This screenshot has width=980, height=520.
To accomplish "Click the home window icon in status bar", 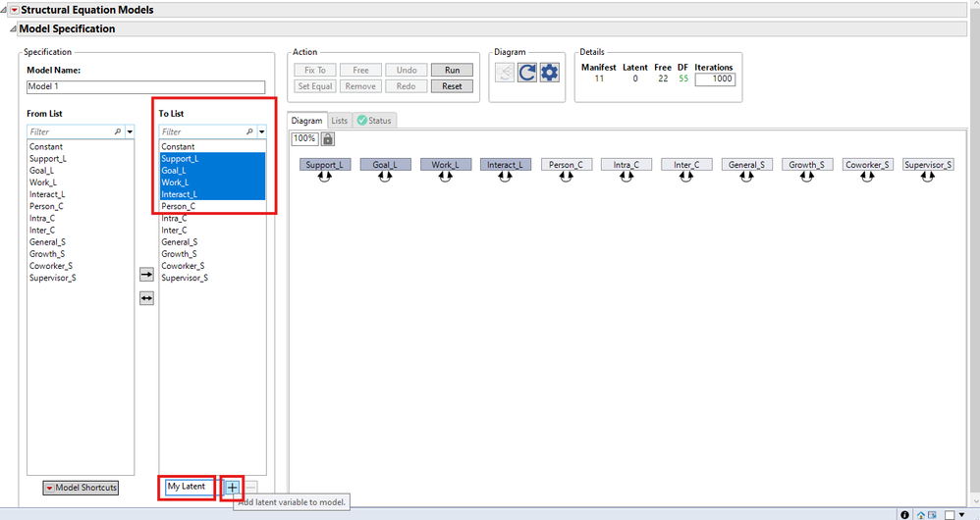I will click(x=921, y=515).
